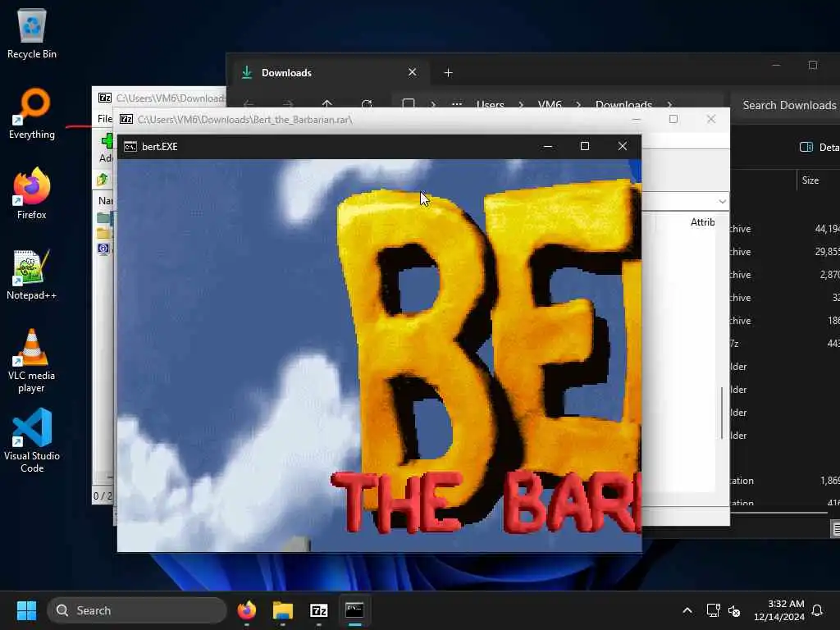This screenshot has width=840, height=630.
Task: Switch to 7-Zip in the taskbar
Action: [x=319, y=610]
